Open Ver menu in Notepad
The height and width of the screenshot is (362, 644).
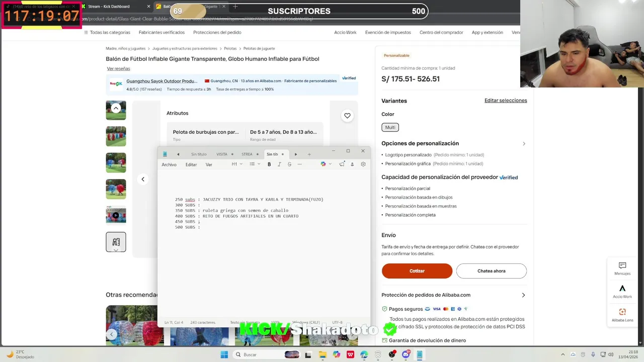pyautogui.click(x=209, y=165)
